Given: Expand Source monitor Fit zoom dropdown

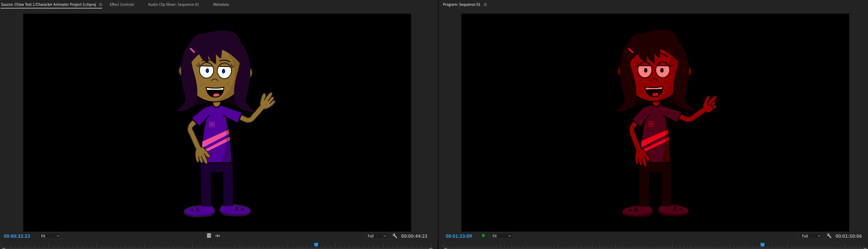Looking at the screenshot, I should 50,236.
